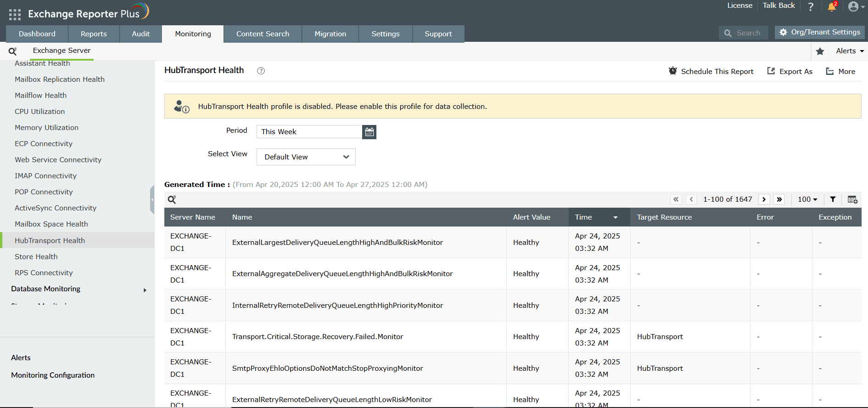The width and height of the screenshot is (868, 408).
Task: Open the Alerts section in sidebar
Action: click(x=21, y=358)
